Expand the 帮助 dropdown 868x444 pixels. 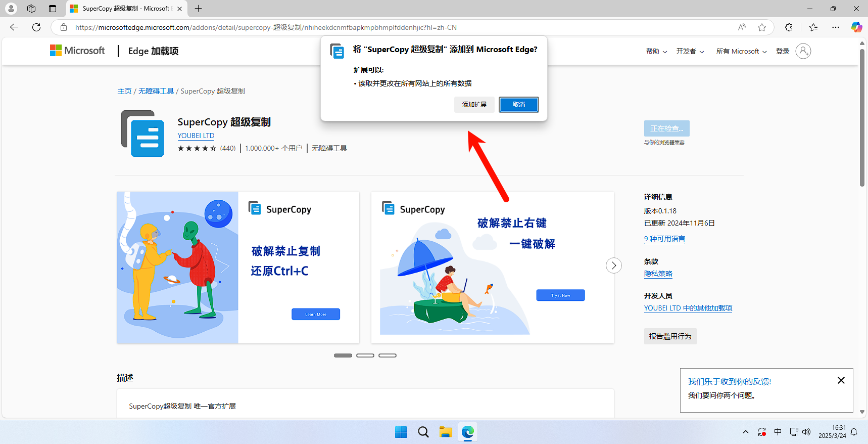pyautogui.click(x=657, y=51)
